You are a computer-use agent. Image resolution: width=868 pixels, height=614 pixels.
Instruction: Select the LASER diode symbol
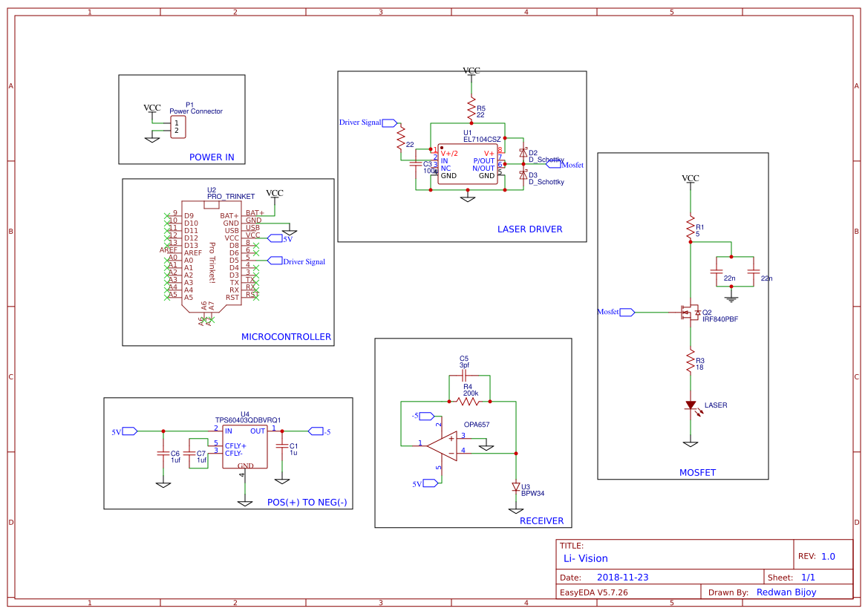click(x=691, y=406)
